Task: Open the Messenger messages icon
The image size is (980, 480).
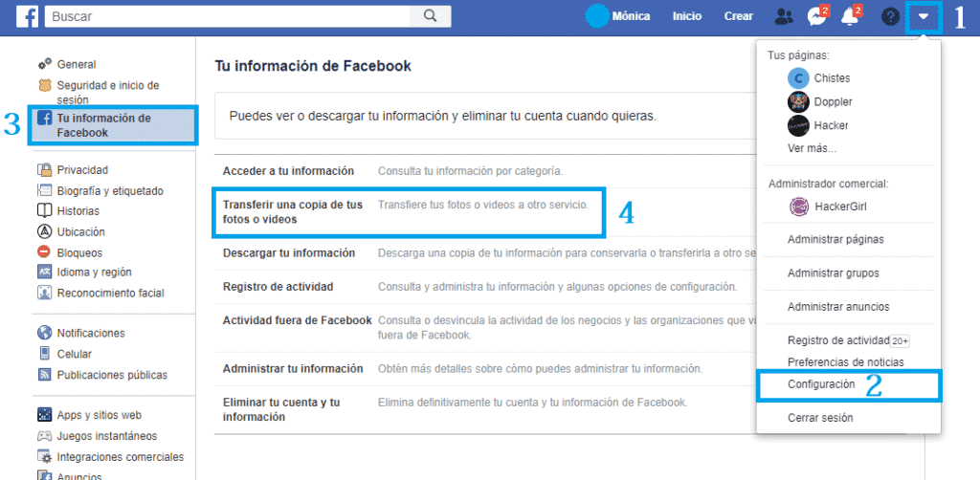Action: (817, 17)
